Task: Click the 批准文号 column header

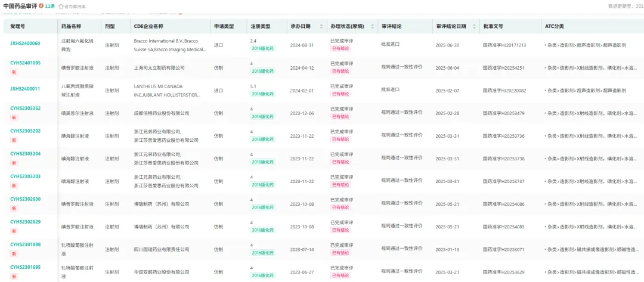Action: point(493,26)
